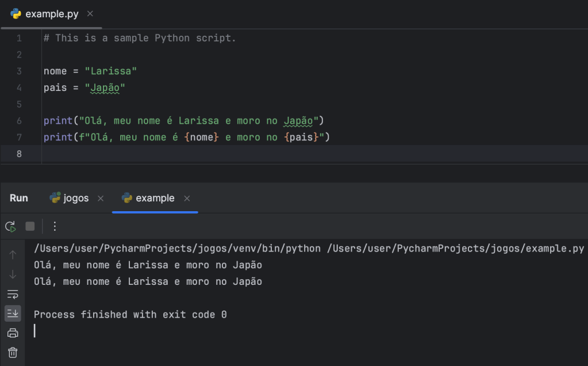588x366 pixels.
Task: Print the console output via printer icon
Action: (x=13, y=333)
